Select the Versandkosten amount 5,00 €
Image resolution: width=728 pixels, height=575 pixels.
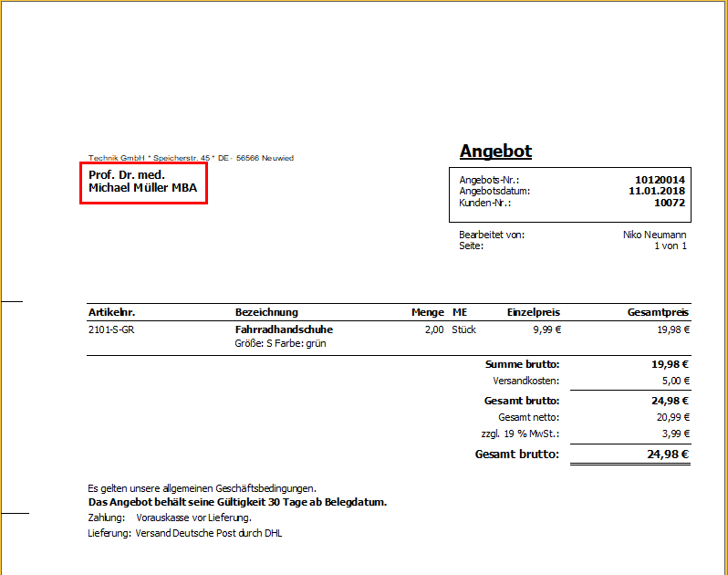tap(673, 381)
